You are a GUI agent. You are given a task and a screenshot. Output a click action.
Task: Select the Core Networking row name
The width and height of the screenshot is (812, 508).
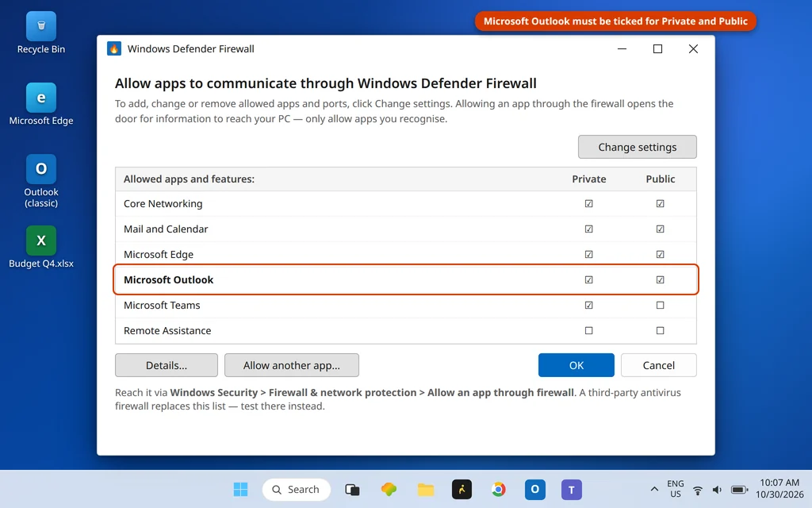pos(163,204)
